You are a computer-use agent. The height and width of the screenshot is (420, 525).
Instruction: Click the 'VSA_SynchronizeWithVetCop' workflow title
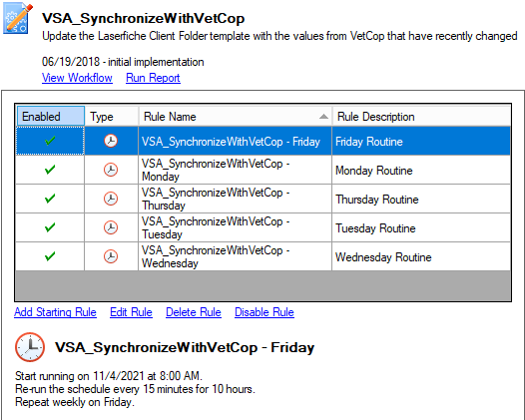point(144,18)
